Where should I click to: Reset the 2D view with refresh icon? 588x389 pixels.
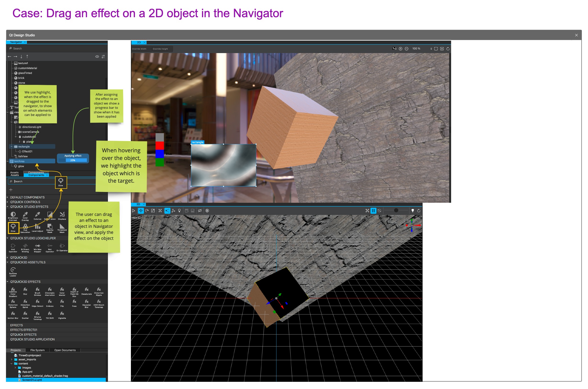pyautogui.click(x=448, y=49)
